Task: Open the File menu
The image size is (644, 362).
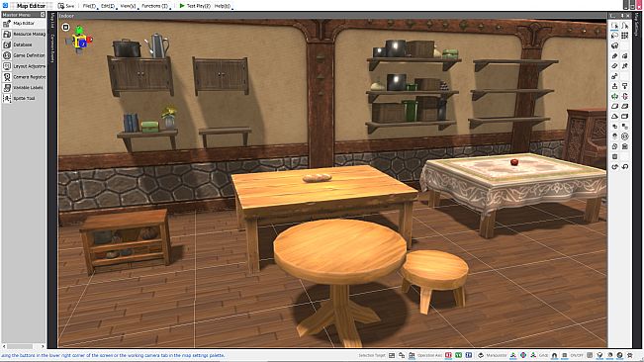Action: (89, 6)
